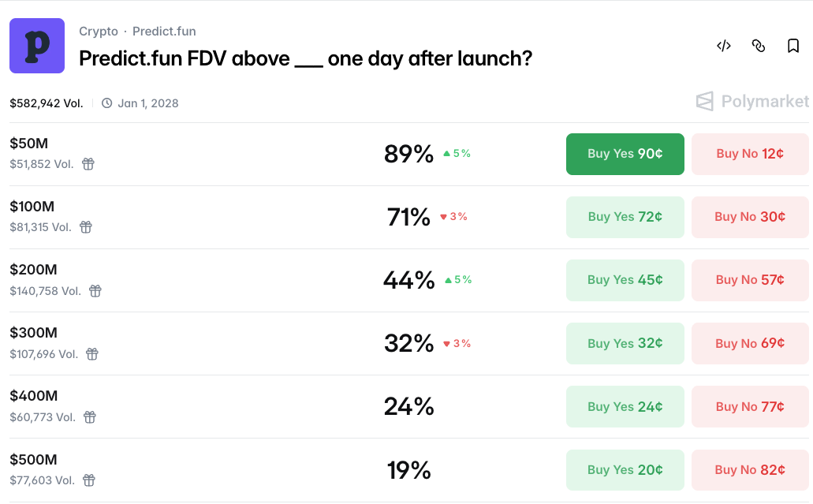Click the gift icon beside $50M volume
Image resolution: width=813 pixels, height=504 pixels.
pyautogui.click(x=88, y=164)
